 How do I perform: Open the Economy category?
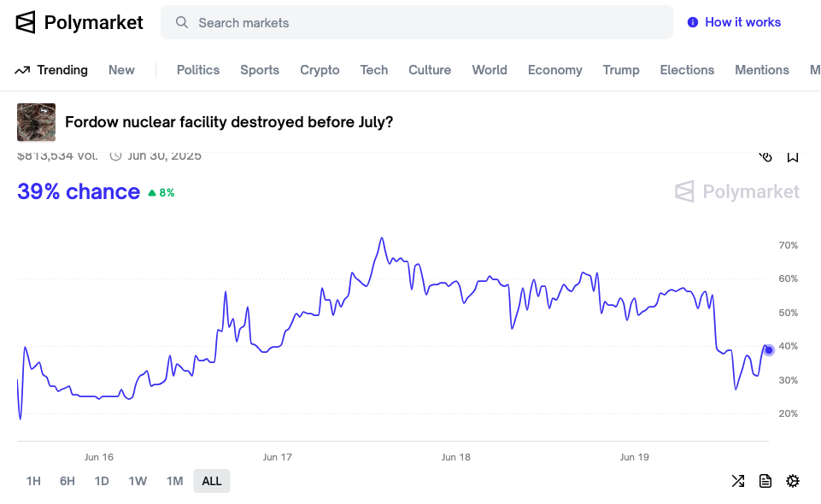pyautogui.click(x=555, y=70)
